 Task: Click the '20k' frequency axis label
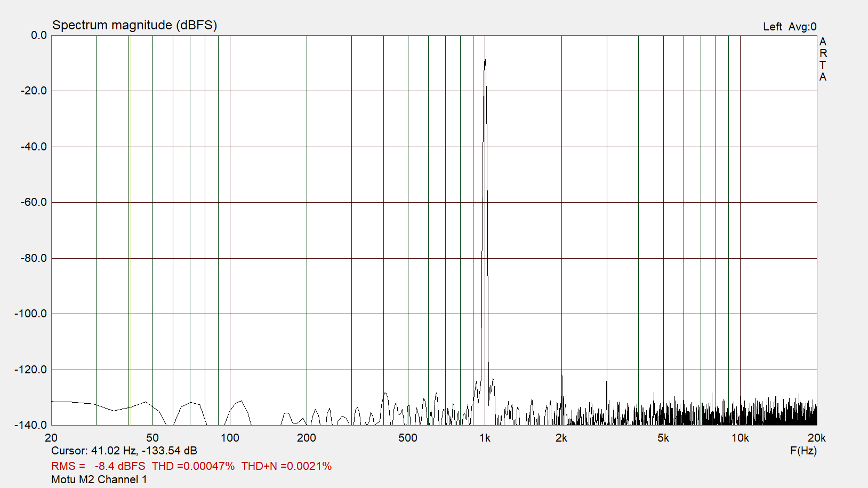(816, 438)
